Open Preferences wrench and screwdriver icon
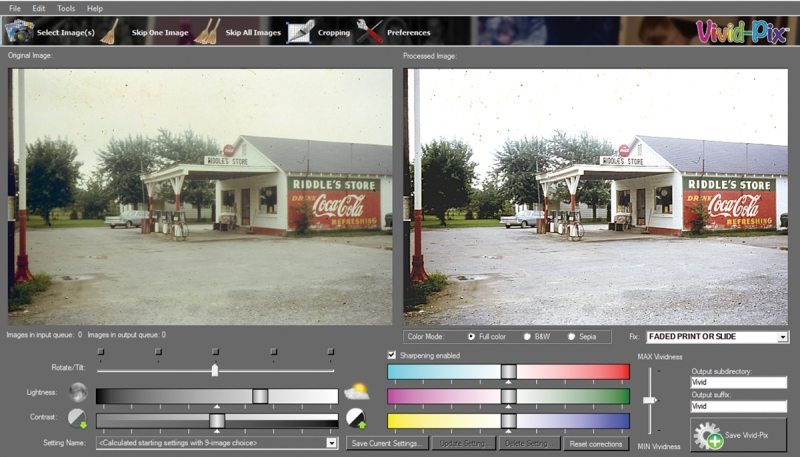800x457 pixels. [x=369, y=32]
